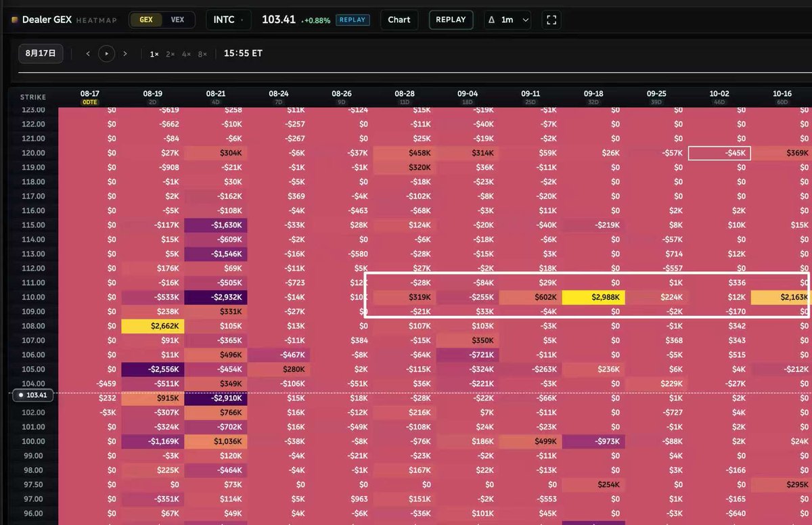Click the 103.41 current price marker
This screenshot has width=812, height=525.
pos(32,394)
